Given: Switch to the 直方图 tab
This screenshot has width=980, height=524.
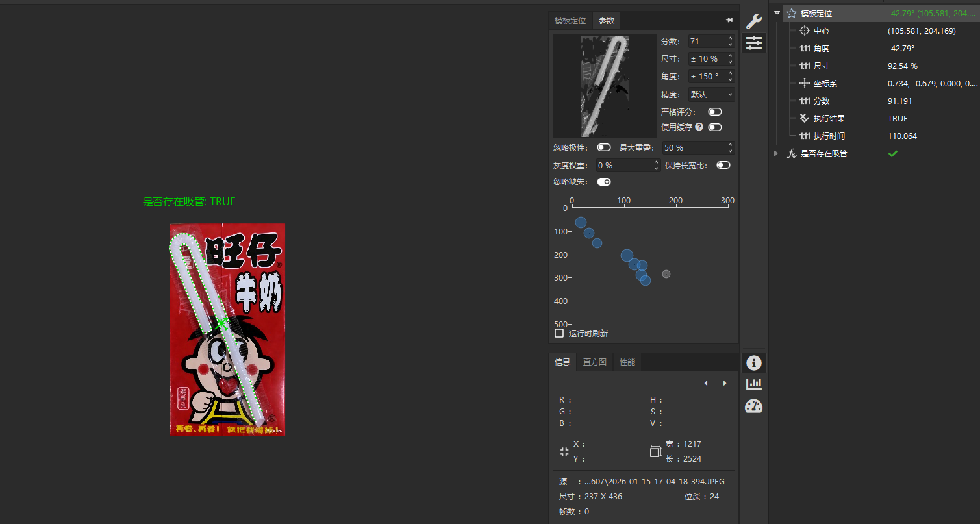Looking at the screenshot, I should 594,362.
